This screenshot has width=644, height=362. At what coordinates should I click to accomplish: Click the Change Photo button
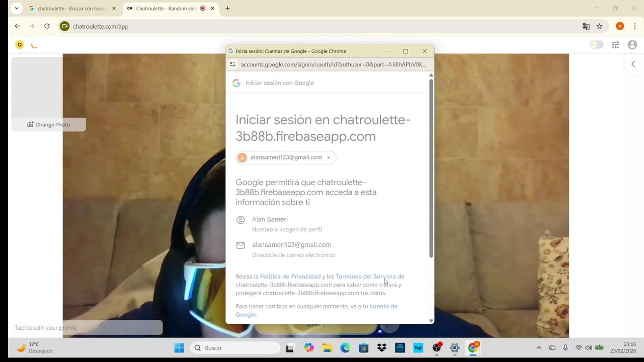tap(49, 125)
